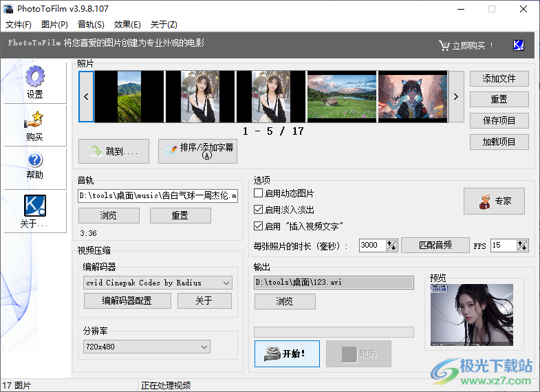This screenshot has width=540, height=392.
Task: Click the 预览 preview image
Action: click(471, 315)
